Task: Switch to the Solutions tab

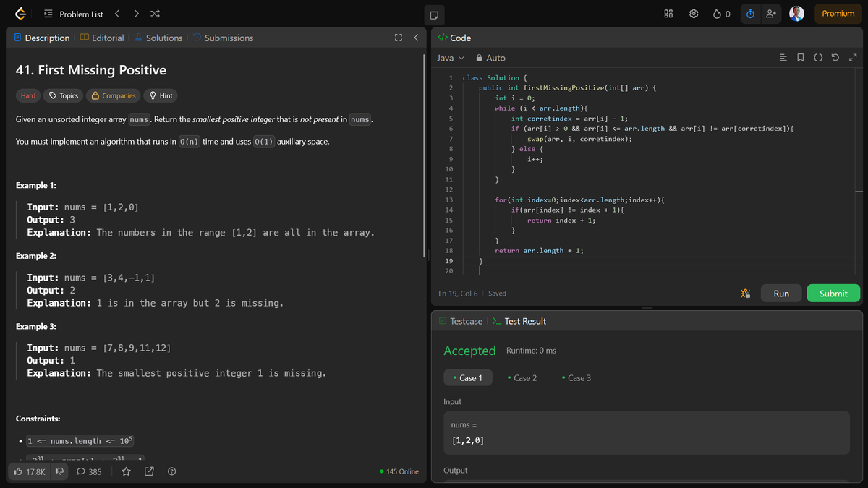Action: 158,38
